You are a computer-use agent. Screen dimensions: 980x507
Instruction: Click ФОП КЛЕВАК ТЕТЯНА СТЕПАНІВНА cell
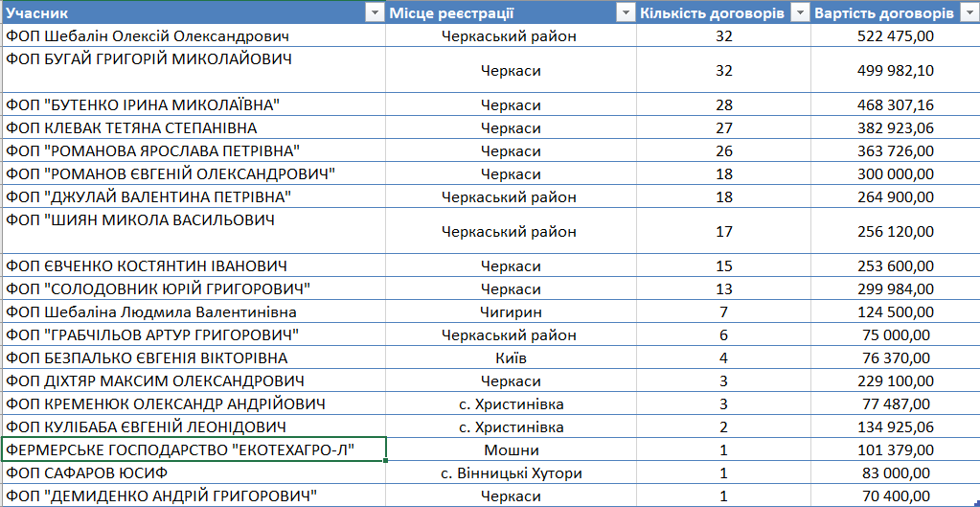tap(131, 127)
